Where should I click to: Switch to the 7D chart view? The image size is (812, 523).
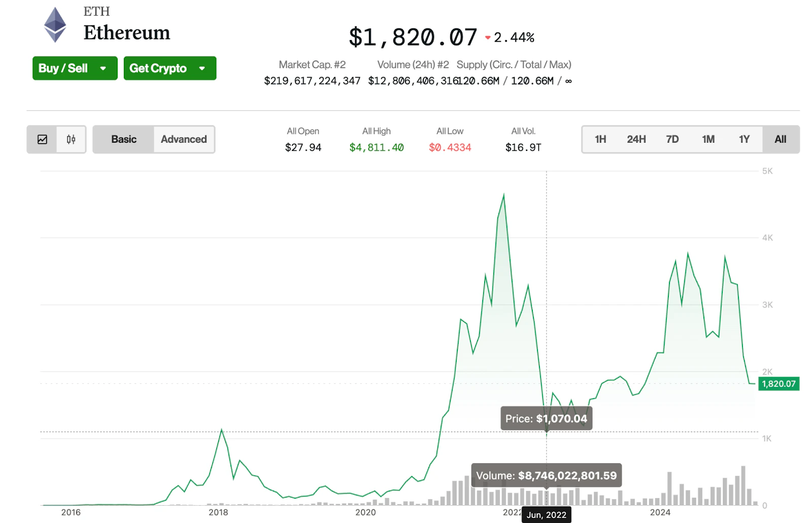[672, 139]
